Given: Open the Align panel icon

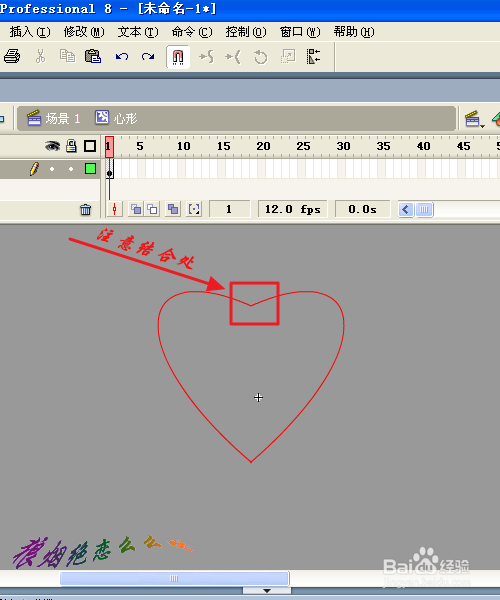Looking at the screenshot, I should [313, 57].
